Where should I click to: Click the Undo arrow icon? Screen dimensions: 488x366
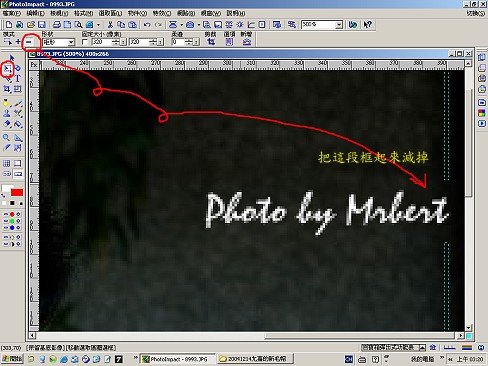(147, 25)
